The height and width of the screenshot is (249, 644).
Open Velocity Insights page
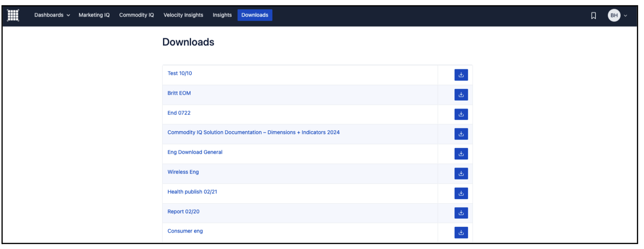pyautogui.click(x=183, y=15)
